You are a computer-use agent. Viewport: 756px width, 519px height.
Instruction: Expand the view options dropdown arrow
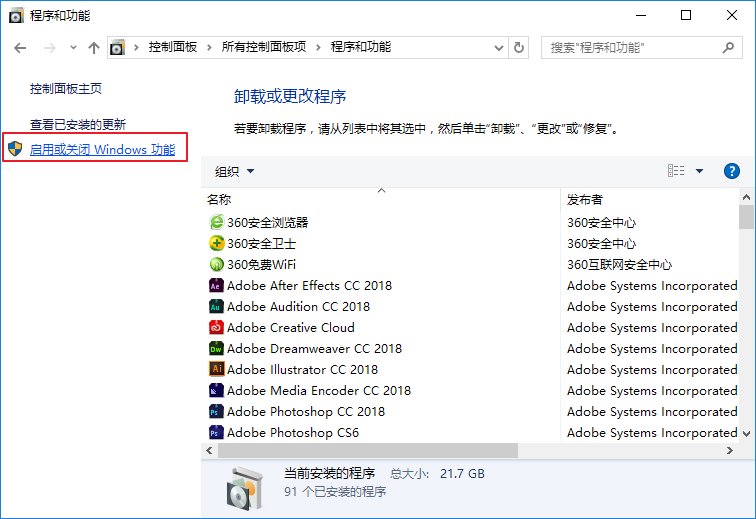pyautogui.click(x=699, y=171)
